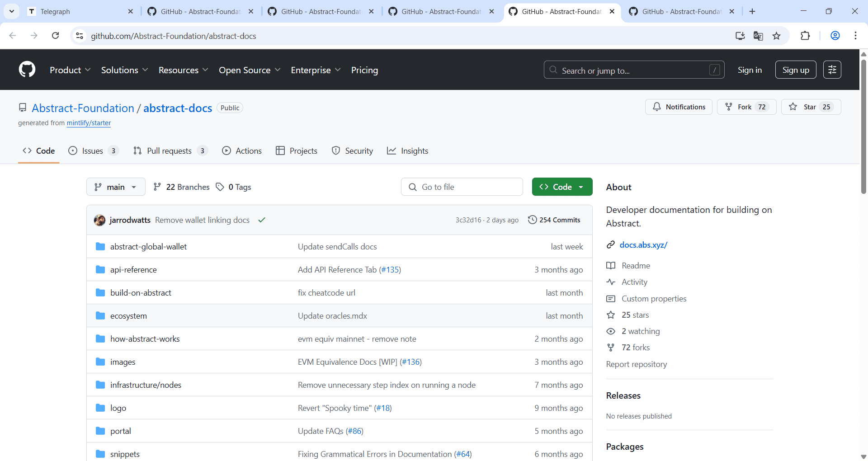The height and width of the screenshot is (461, 868).
Task: Click the page vertical scrollbar thumb
Action: (863, 127)
